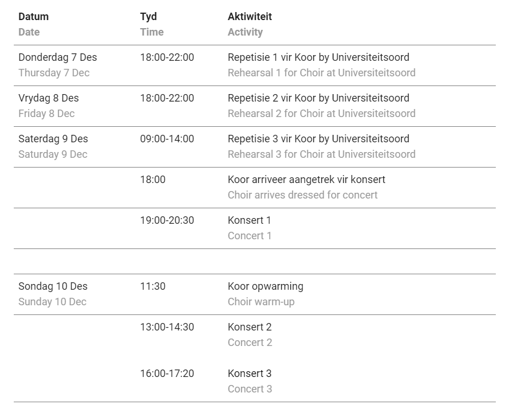Click Repetisie 2 vir Koor activity text
Screen dimensions: 505x420
(318, 98)
